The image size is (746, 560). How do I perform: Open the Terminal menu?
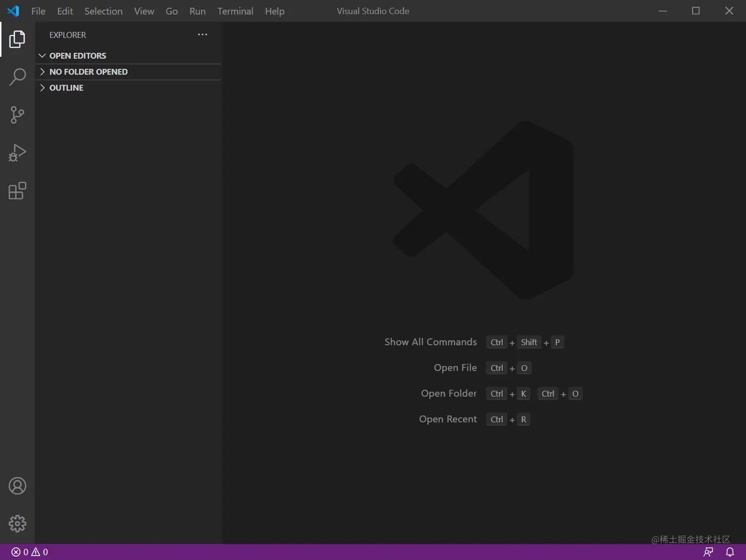pos(235,11)
